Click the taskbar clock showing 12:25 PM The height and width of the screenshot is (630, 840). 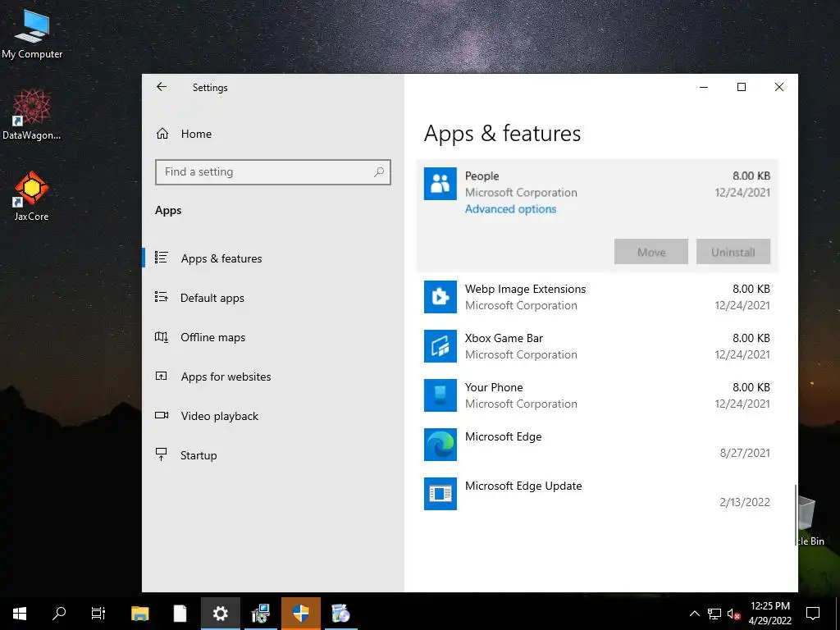click(769, 614)
